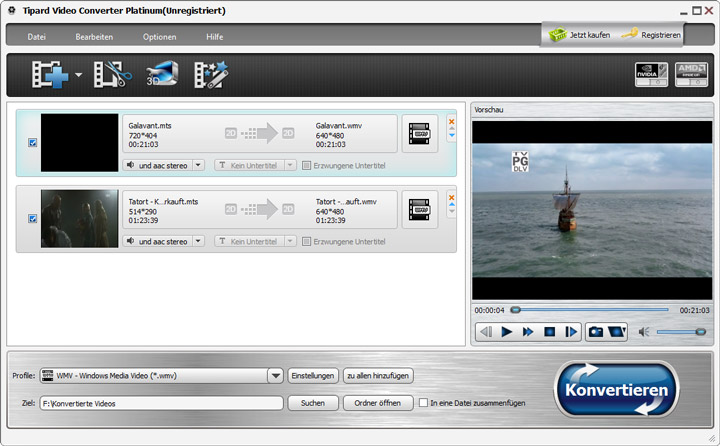
Task: Open the Datei menu
Action: point(36,37)
